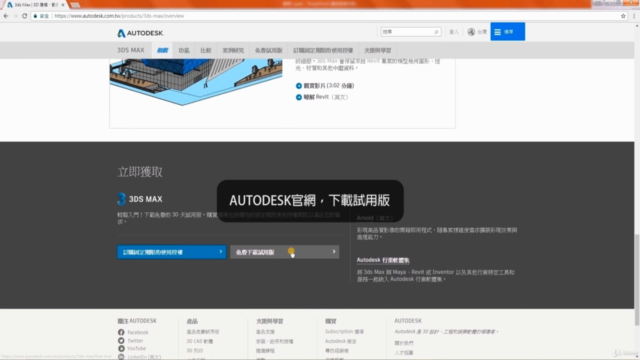Viewport: 640px width, 360px height.
Task: Click the arrow on the free trial button
Action: 334,252
